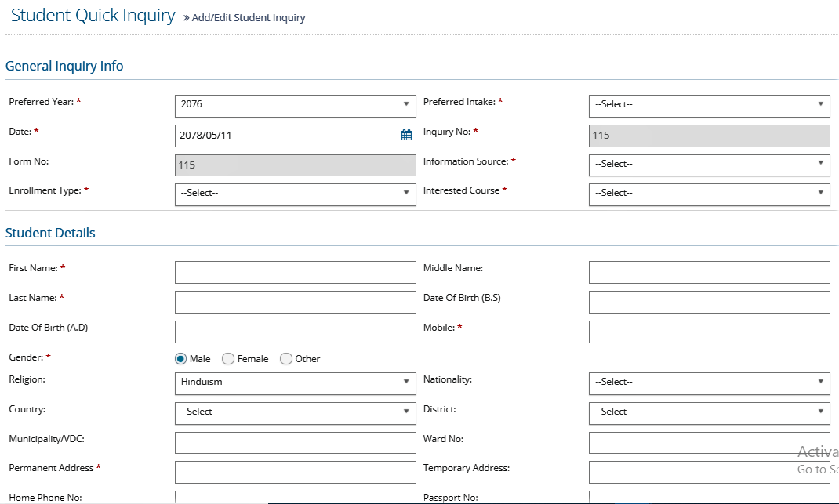Focus the Ward No input field
This screenshot has height=504, width=839.
[x=709, y=443]
